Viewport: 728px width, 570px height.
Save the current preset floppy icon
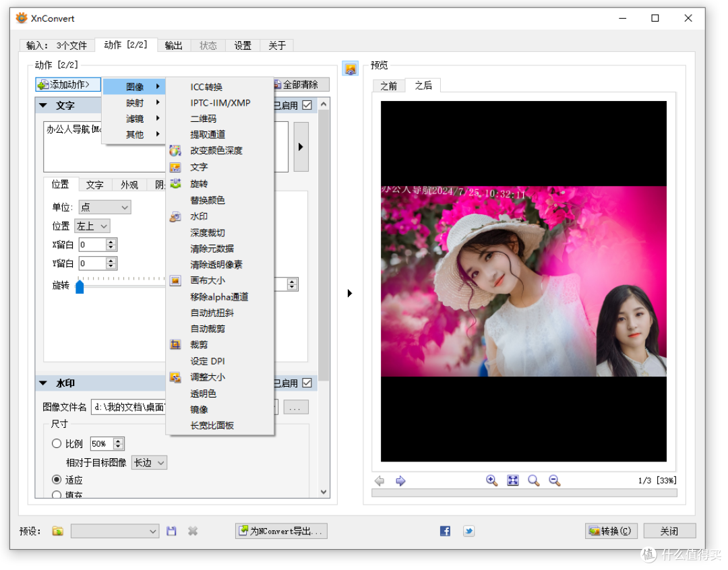(171, 531)
